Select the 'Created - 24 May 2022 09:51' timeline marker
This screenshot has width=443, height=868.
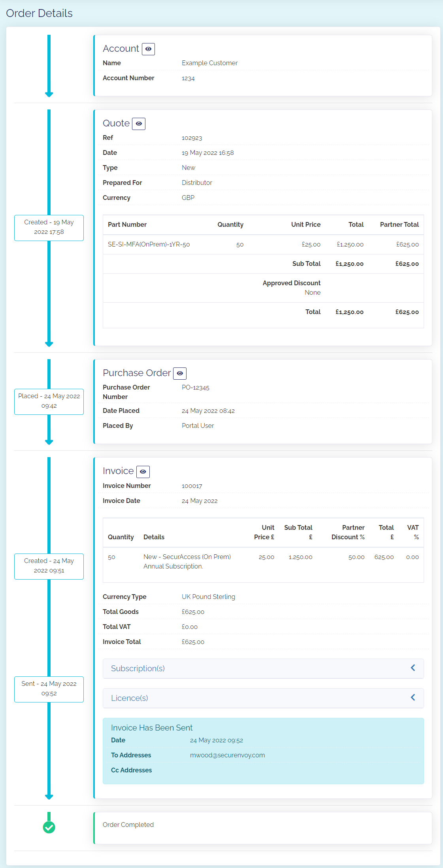(x=49, y=566)
